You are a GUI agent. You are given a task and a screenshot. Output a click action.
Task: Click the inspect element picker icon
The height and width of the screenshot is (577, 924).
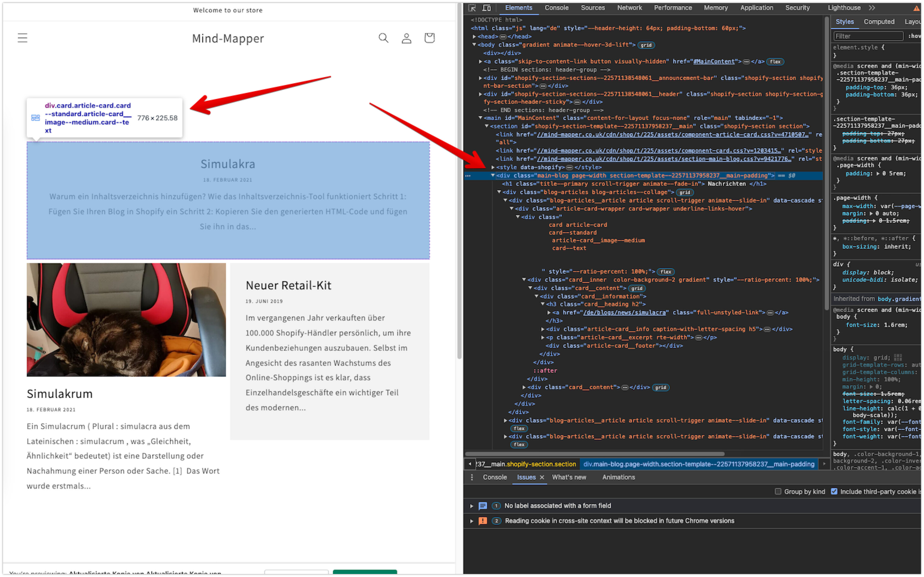click(x=472, y=8)
